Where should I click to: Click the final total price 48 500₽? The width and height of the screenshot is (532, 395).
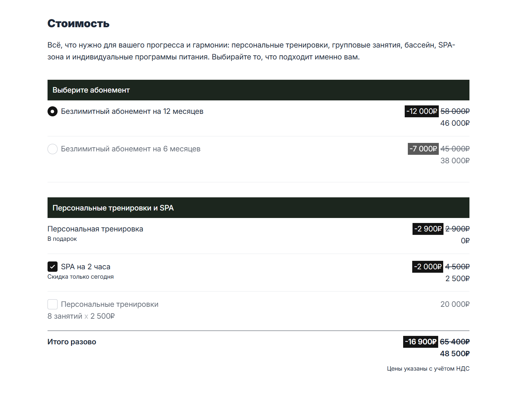454,354
